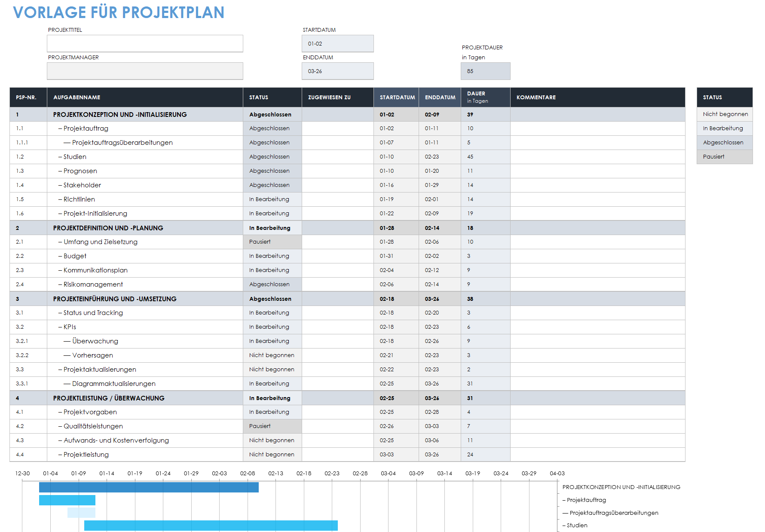The image size is (765, 532).
Task: Click the Gantt bar for Studien
Action: [x=211, y=526]
